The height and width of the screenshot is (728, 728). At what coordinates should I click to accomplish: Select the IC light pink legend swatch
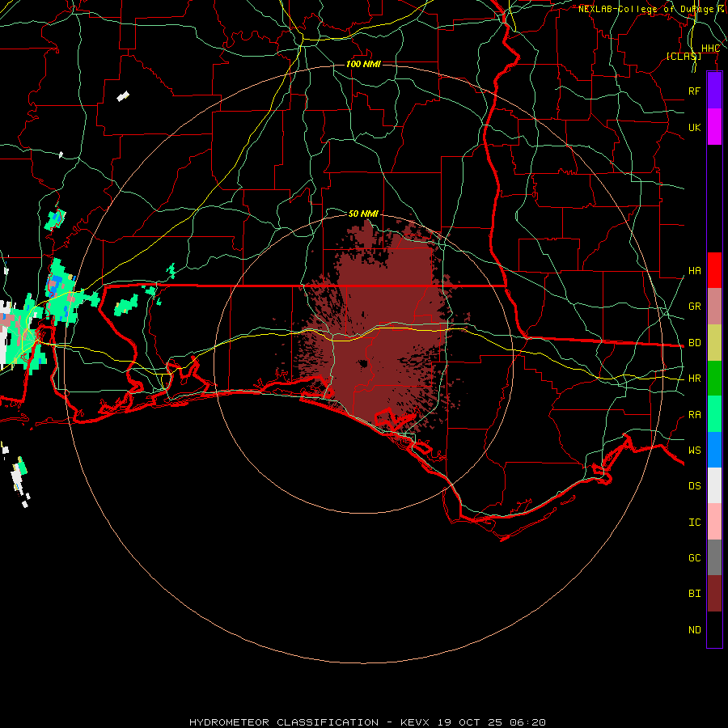click(714, 522)
